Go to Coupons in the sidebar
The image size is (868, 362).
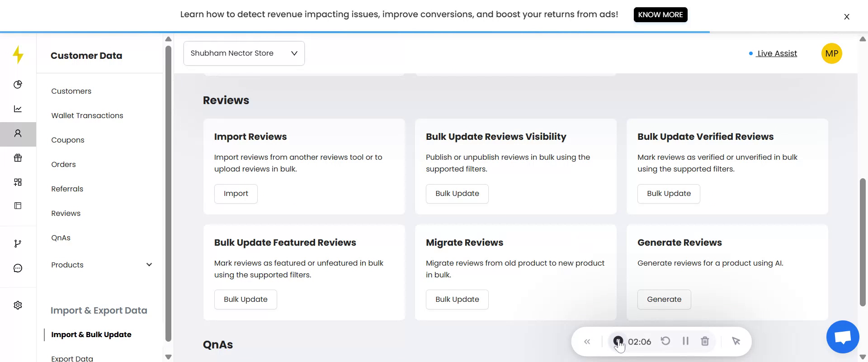click(x=68, y=140)
